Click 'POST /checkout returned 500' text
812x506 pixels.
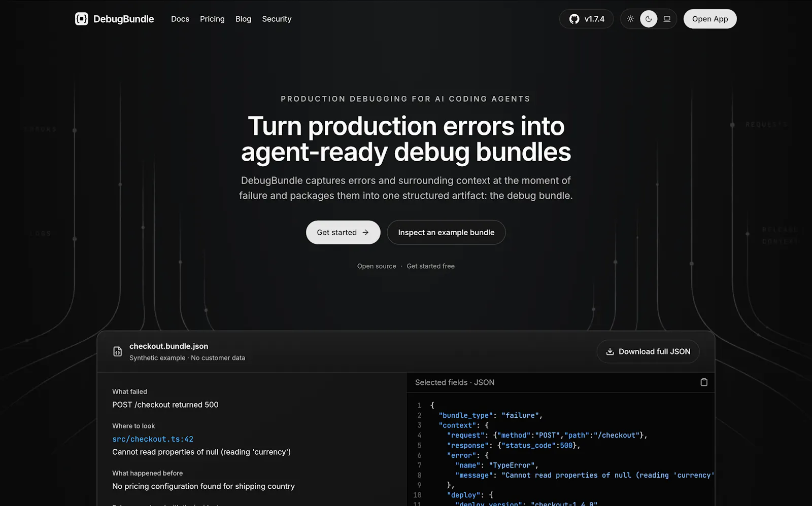pyautogui.click(x=165, y=405)
